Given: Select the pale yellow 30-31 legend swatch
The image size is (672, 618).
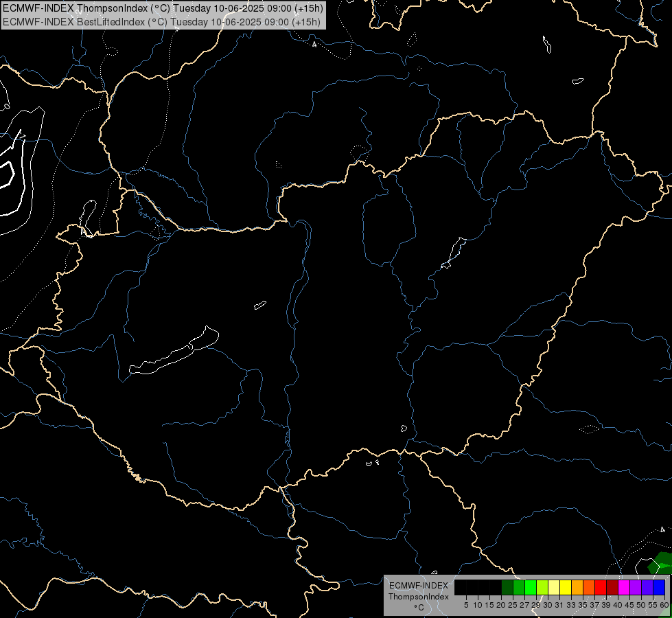Looking at the screenshot, I should pos(554,587).
